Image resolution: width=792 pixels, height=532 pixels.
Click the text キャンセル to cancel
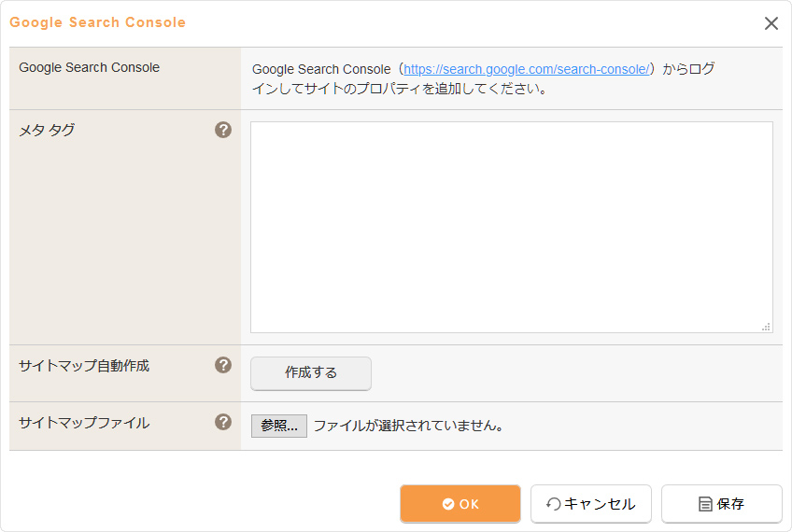click(x=600, y=504)
